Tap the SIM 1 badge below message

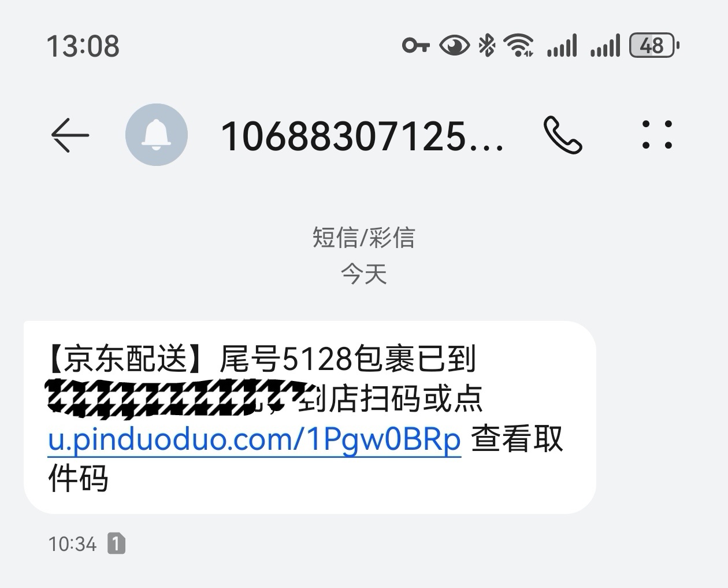pos(116,543)
